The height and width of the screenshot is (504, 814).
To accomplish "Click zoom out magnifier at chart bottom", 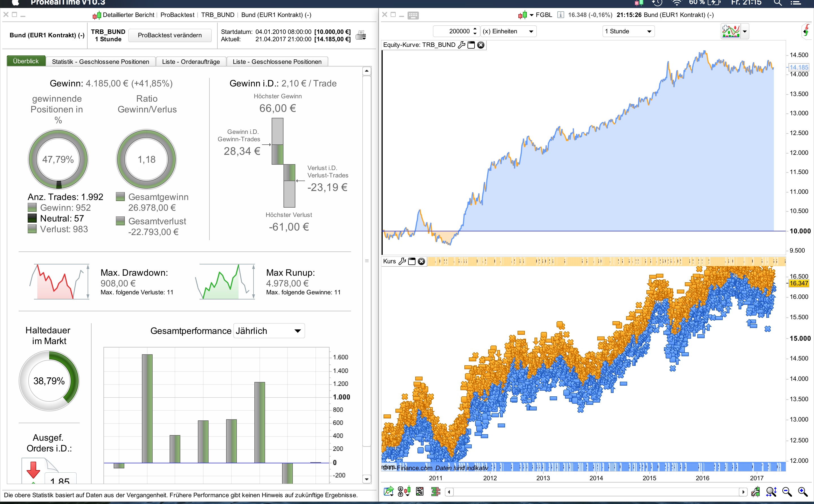I will [x=787, y=491].
